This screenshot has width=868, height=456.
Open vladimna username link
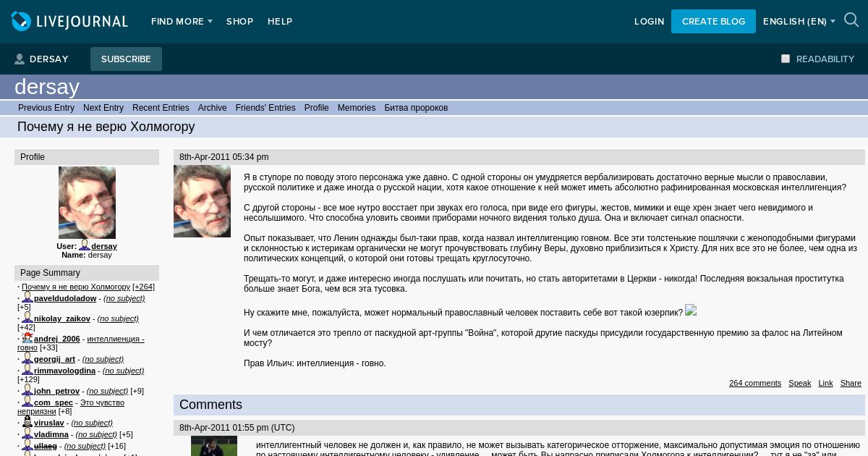click(x=51, y=434)
